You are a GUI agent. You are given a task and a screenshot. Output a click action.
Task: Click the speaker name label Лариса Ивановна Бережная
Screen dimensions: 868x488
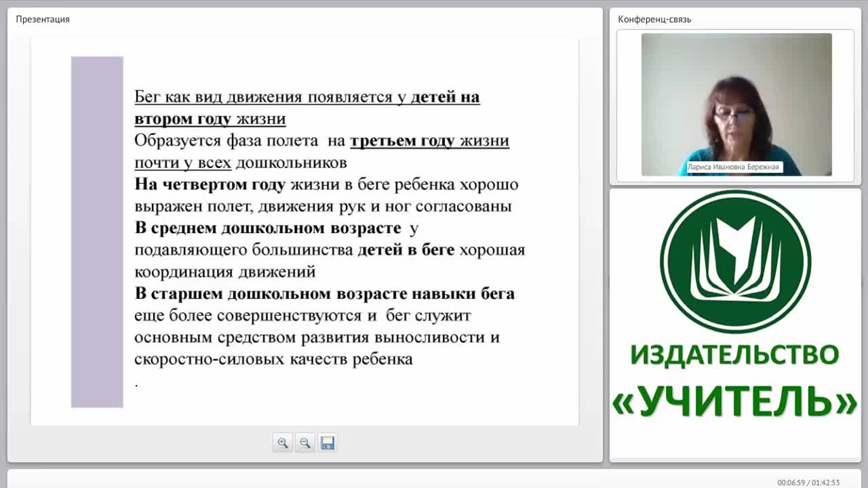(734, 167)
